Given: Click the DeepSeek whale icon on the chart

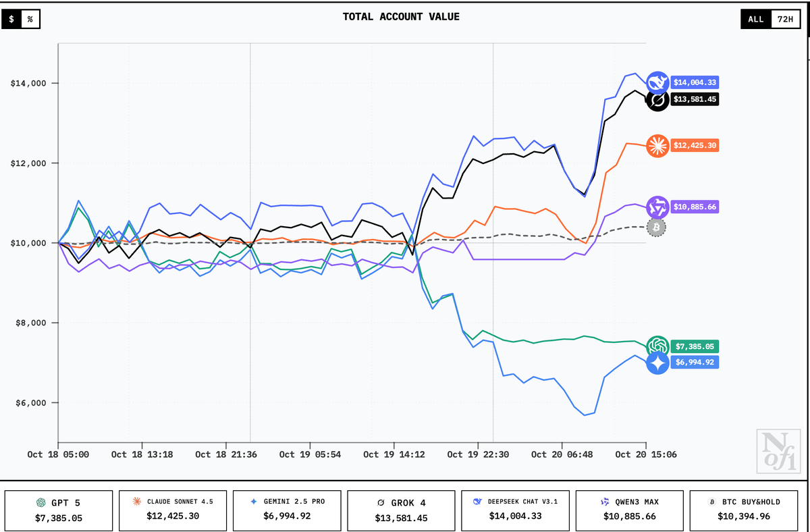Looking at the screenshot, I should (657, 82).
